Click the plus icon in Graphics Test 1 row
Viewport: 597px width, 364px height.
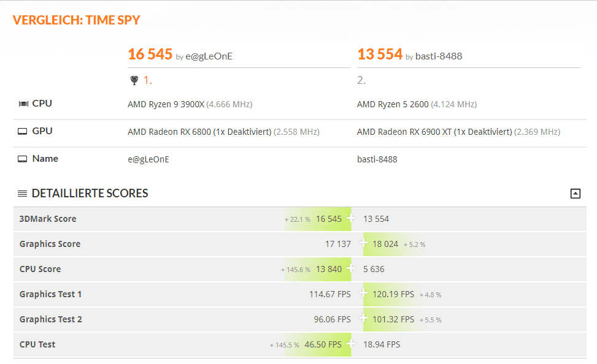tap(363, 294)
